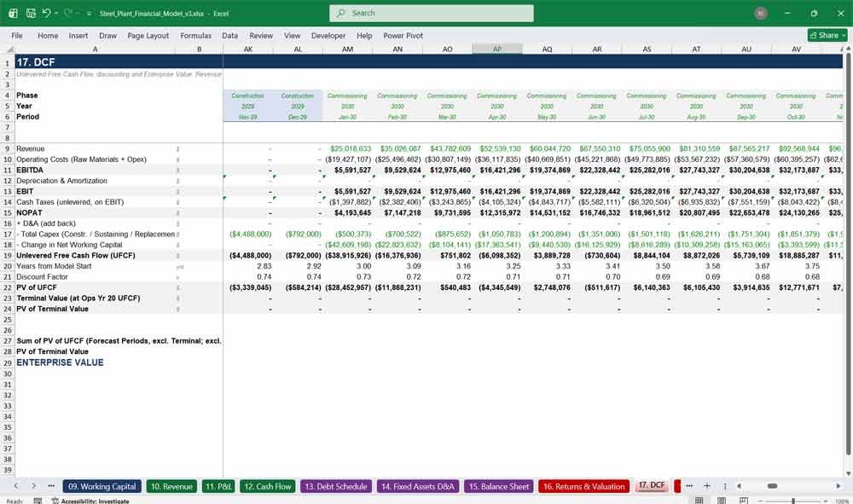The image size is (853, 504).
Task: Switch to Page Layout view icon
Action: (722, 501)
